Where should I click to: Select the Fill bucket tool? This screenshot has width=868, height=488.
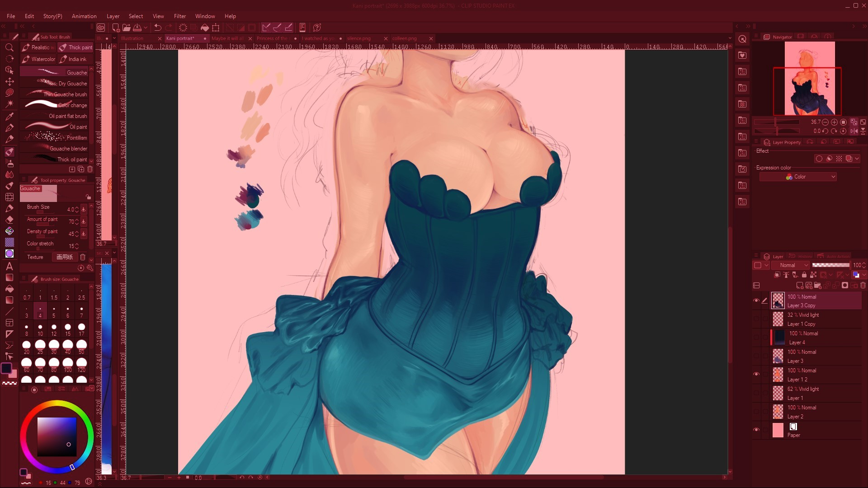coord(9,289)
